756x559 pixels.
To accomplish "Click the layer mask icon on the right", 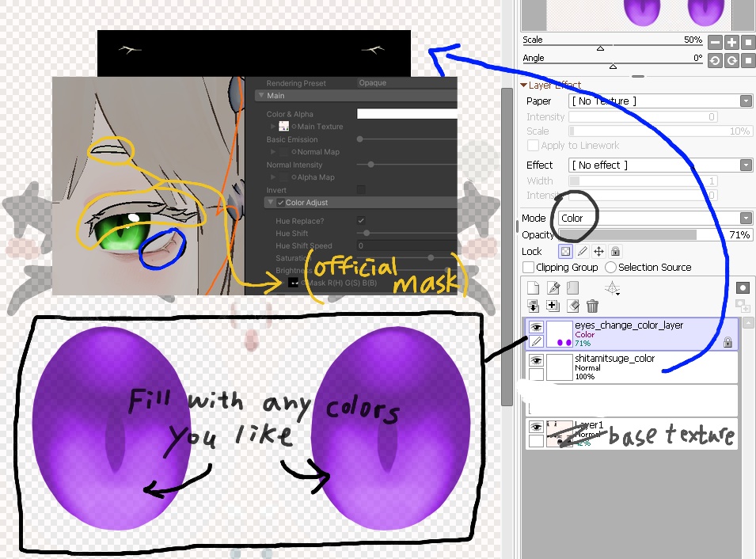I will pyautogui.click(x=742, y=287).
